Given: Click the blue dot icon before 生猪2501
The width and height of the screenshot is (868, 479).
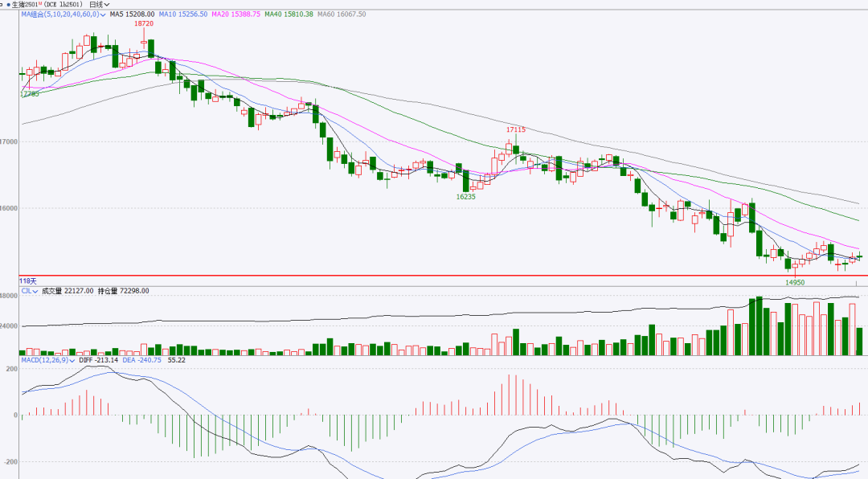Looking at the screenshot, I should (8, 5).
